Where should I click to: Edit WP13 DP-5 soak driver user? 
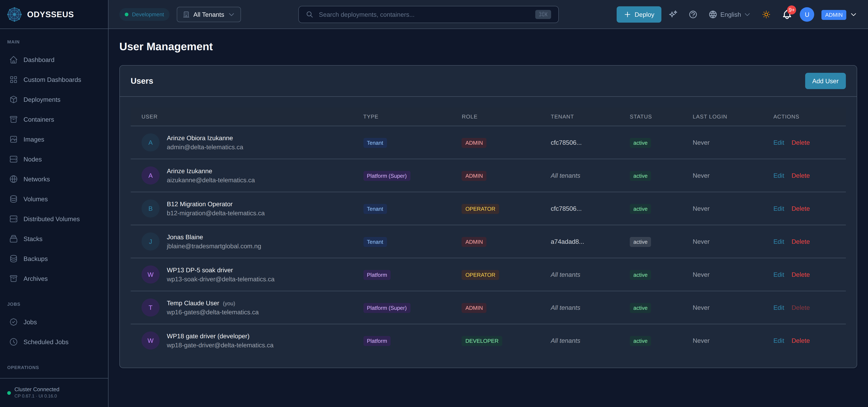tap(778, 274)
